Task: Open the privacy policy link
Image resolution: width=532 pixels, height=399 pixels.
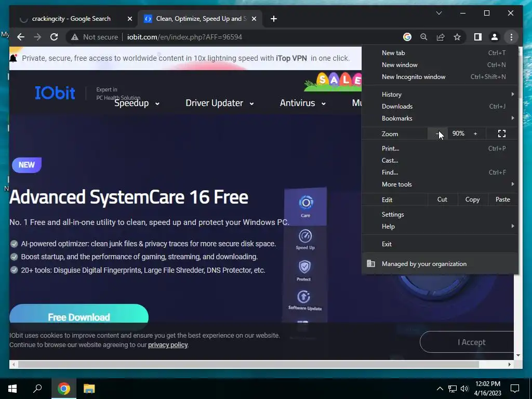Action: tap(168, 345)
